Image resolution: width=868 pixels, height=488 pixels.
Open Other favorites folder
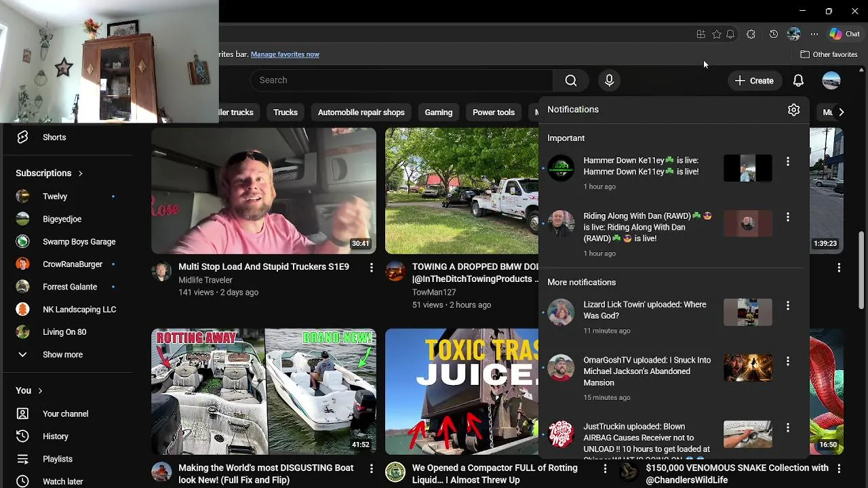pos(829,54)
